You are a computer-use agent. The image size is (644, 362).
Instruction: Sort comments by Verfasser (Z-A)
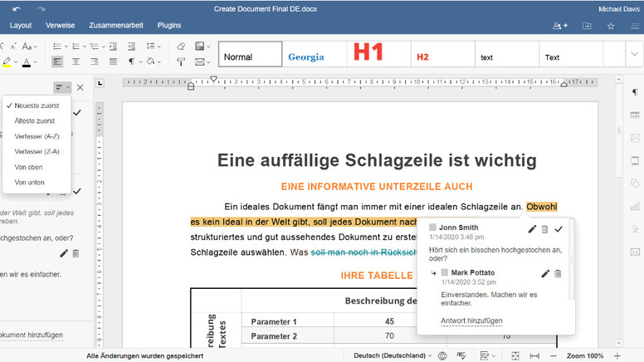point(37,152)
